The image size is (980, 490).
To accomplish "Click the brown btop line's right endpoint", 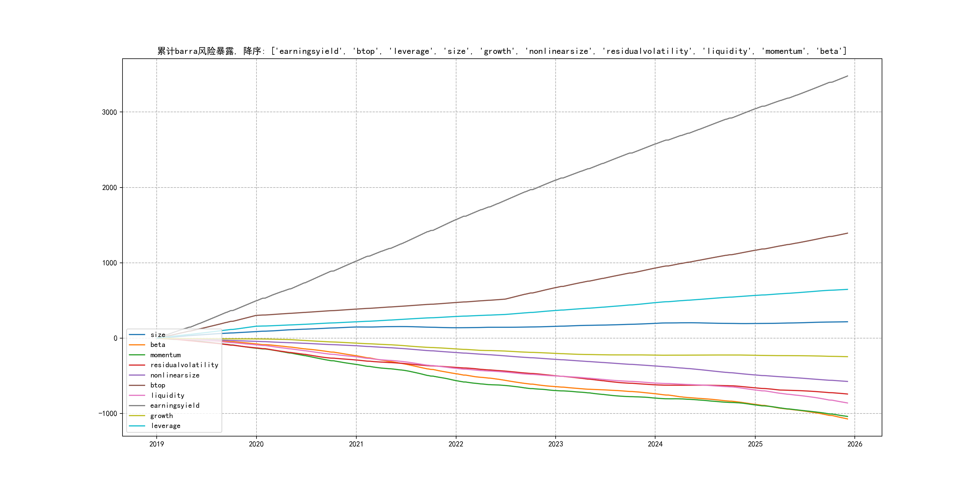I will pyautogui.click(x=847, y=233).
